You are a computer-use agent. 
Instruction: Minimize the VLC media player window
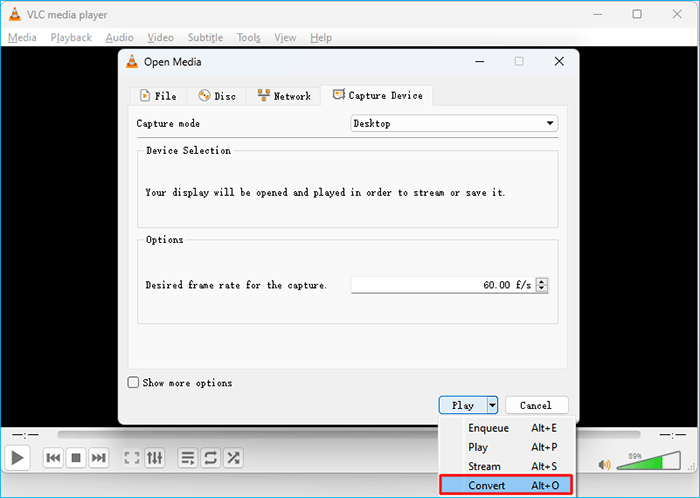(x=597, y=14)
